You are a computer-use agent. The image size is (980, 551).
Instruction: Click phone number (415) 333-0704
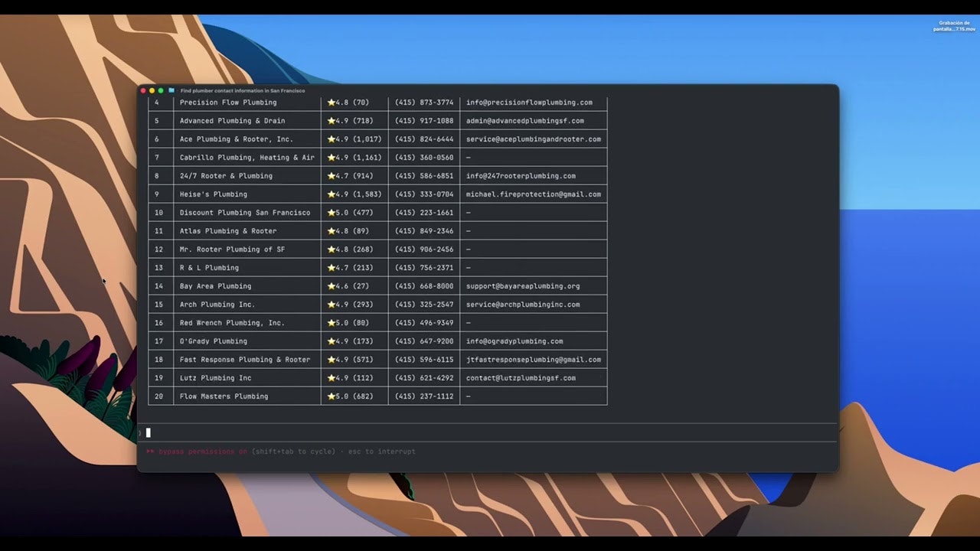click(424, 194)
